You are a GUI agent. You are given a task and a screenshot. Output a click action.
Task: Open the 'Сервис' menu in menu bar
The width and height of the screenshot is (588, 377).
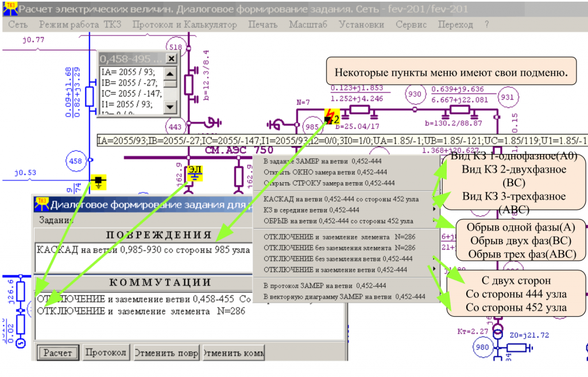pos(411,25)
